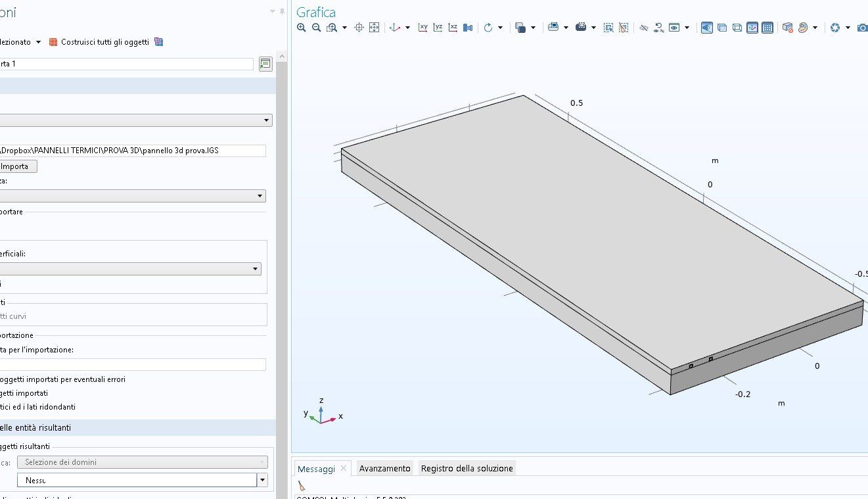868x499 pixels.
Task: Click the Importa button
Action: 18,166
